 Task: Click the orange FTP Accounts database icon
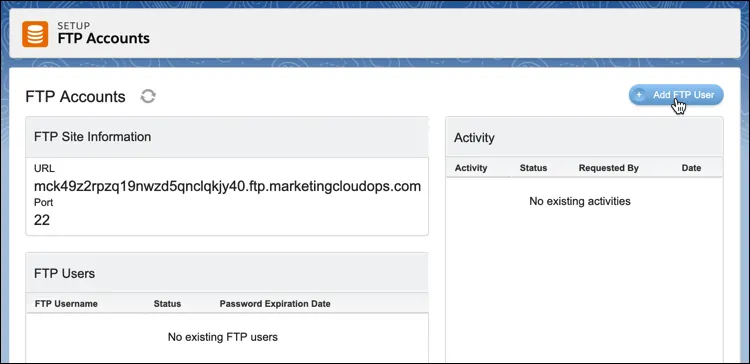35,34
